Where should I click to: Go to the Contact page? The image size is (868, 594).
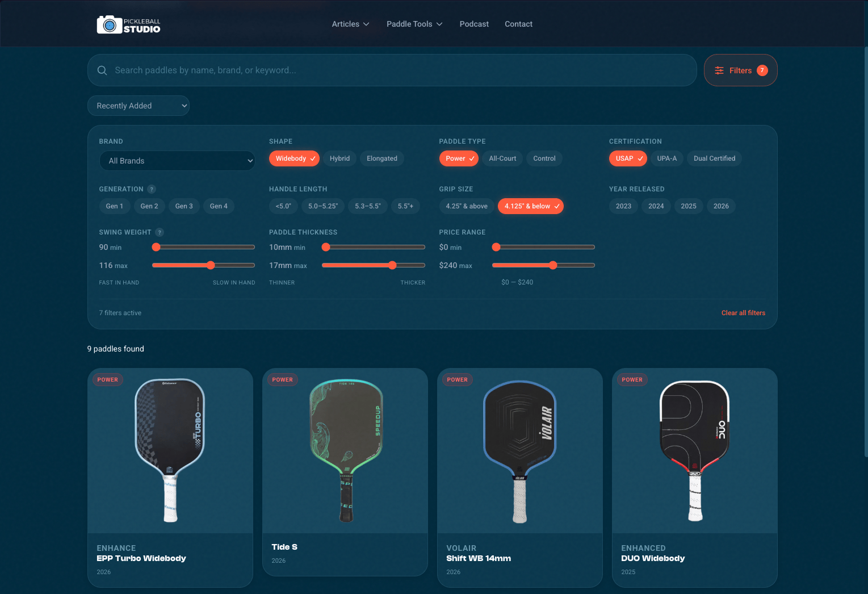click(518, 24)
